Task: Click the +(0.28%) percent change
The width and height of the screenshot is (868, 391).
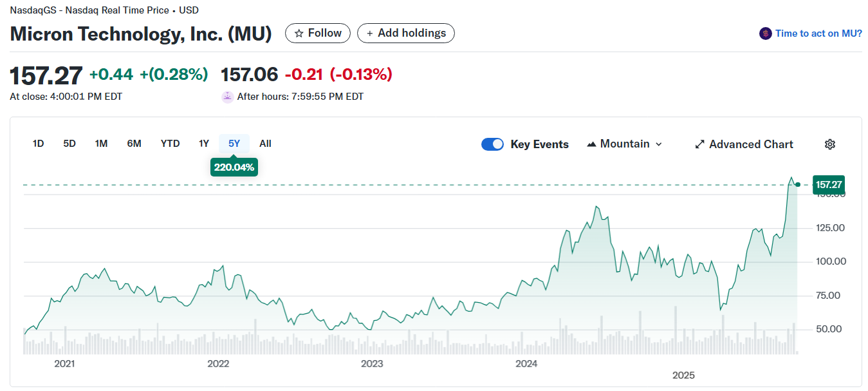Action: pyautogui.click(x=174, y=75)
